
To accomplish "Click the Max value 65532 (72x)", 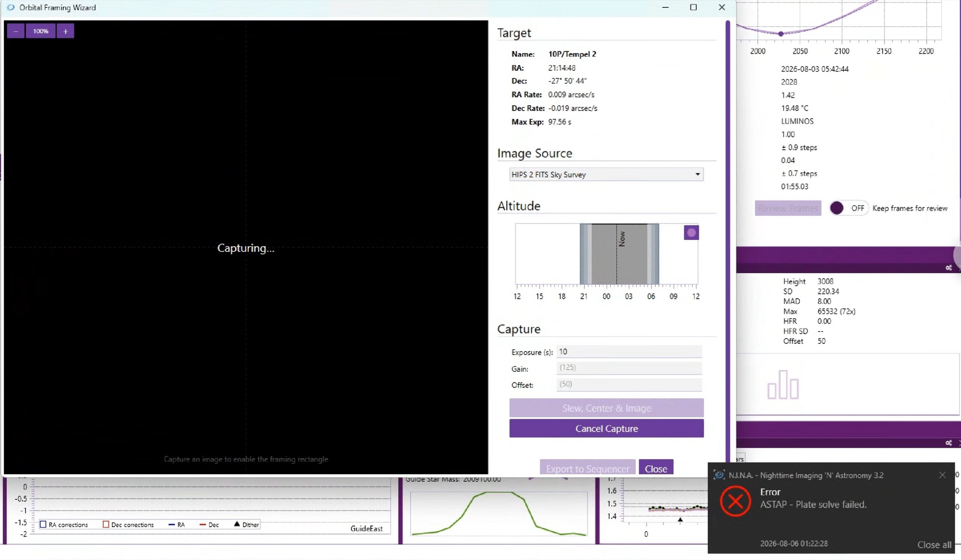I will 836,311.
